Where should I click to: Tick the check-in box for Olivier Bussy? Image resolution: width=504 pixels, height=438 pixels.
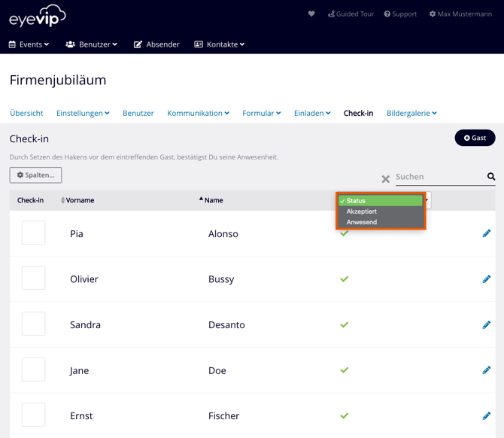33,278
